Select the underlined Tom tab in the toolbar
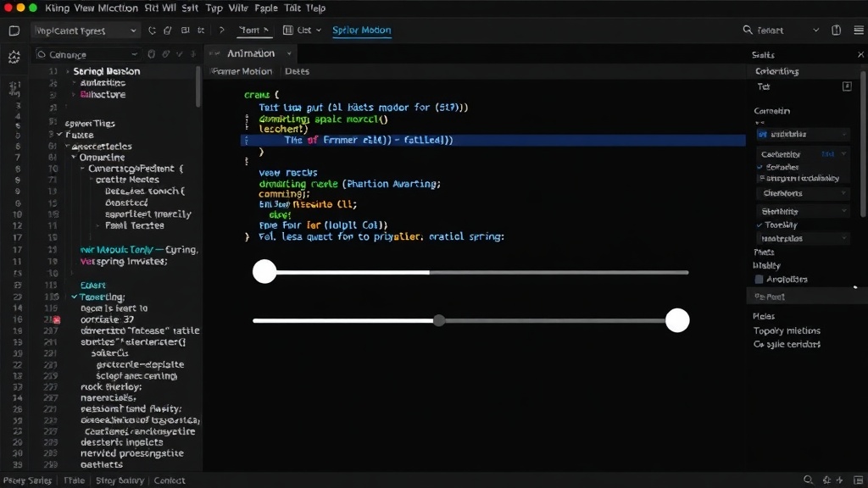 [x=254, y=30]
